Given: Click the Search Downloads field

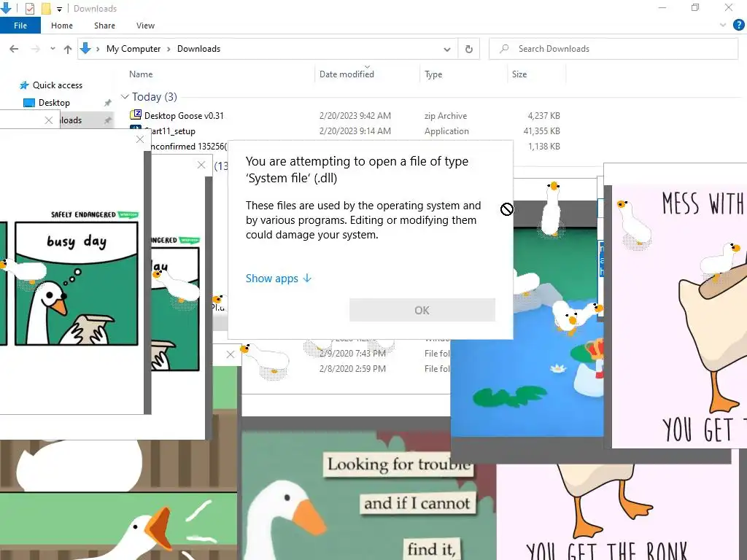Looking at the screenshot, I should [x=614, y=49].
